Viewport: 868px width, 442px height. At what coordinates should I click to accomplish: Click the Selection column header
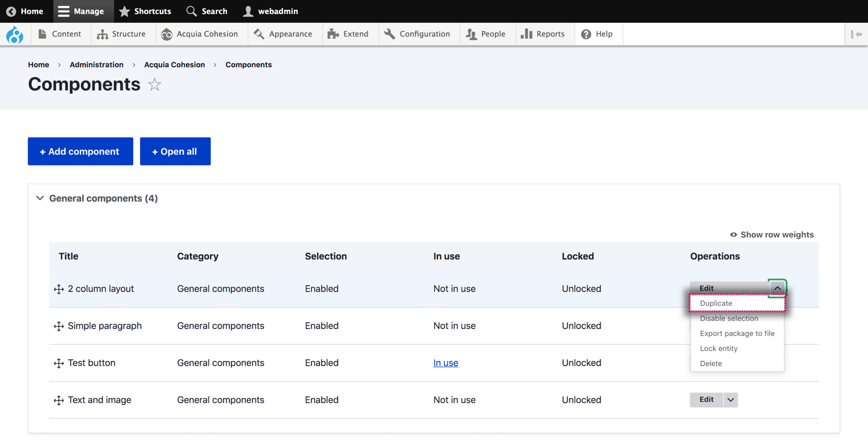click(326, 256)
